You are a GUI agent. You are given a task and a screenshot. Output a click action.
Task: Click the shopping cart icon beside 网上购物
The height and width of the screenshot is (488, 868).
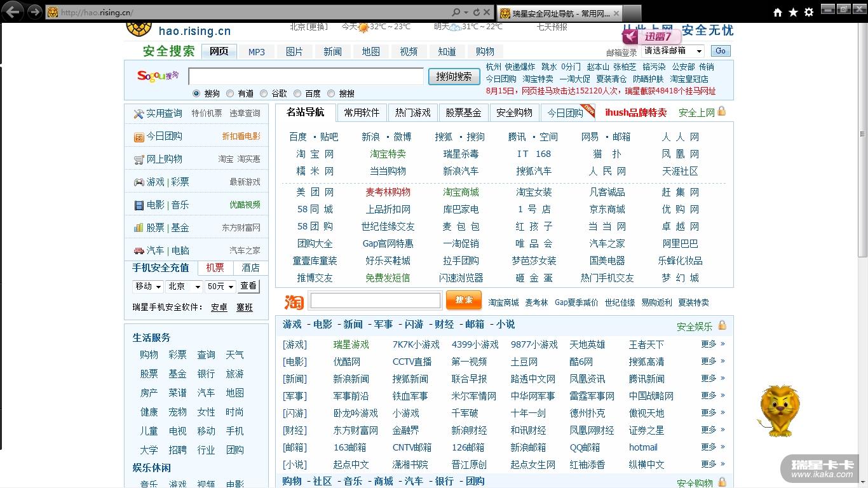(139, 159)
